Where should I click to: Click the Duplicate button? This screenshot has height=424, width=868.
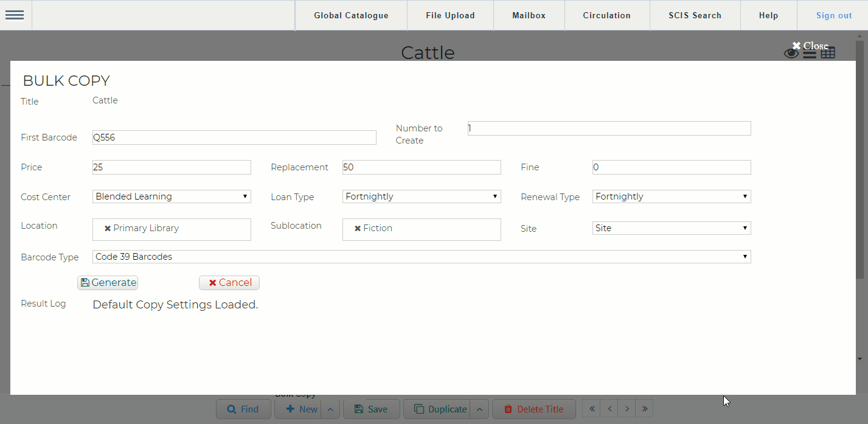(438, 409)
